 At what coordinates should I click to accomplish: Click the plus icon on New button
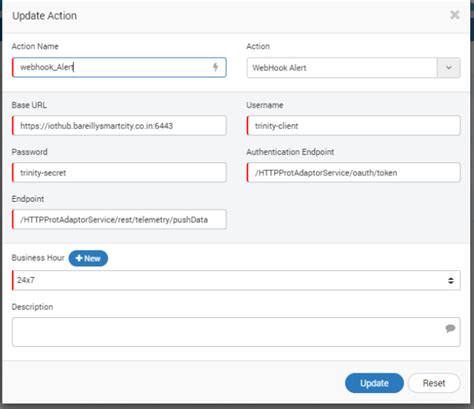[x=79, y=258]
